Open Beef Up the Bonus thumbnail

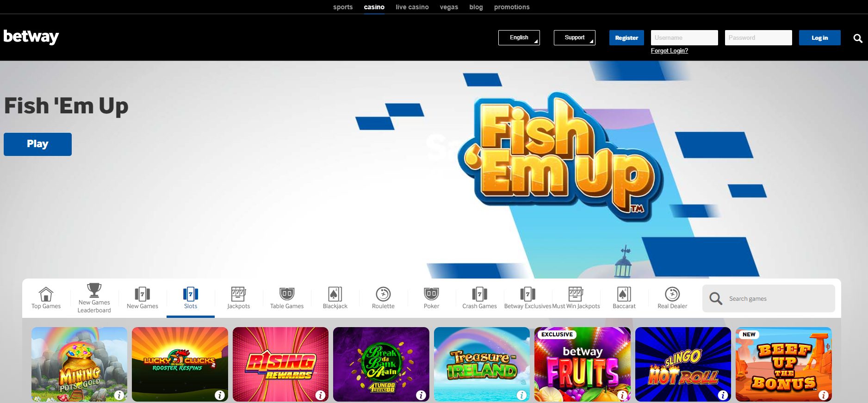click(784, 364)
